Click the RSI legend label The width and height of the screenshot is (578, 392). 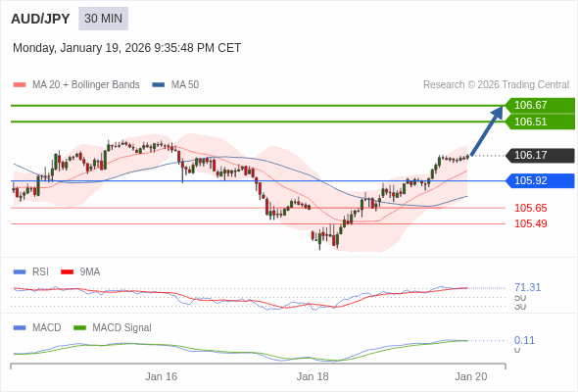[x=40, y=272]
